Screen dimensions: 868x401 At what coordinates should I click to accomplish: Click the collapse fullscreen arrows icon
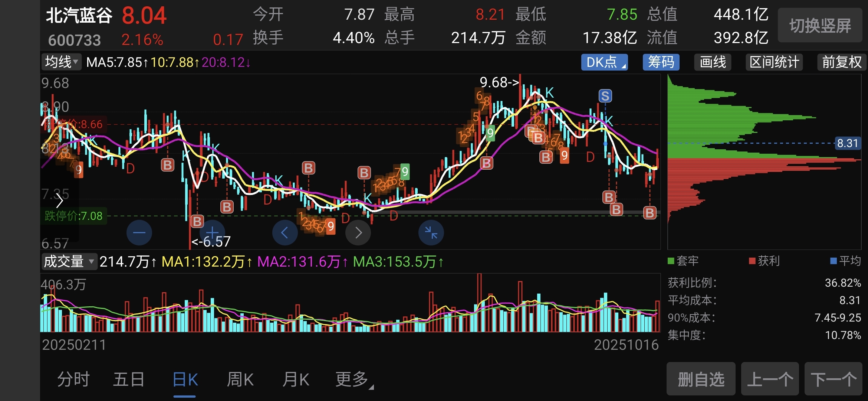coord(431,233)
